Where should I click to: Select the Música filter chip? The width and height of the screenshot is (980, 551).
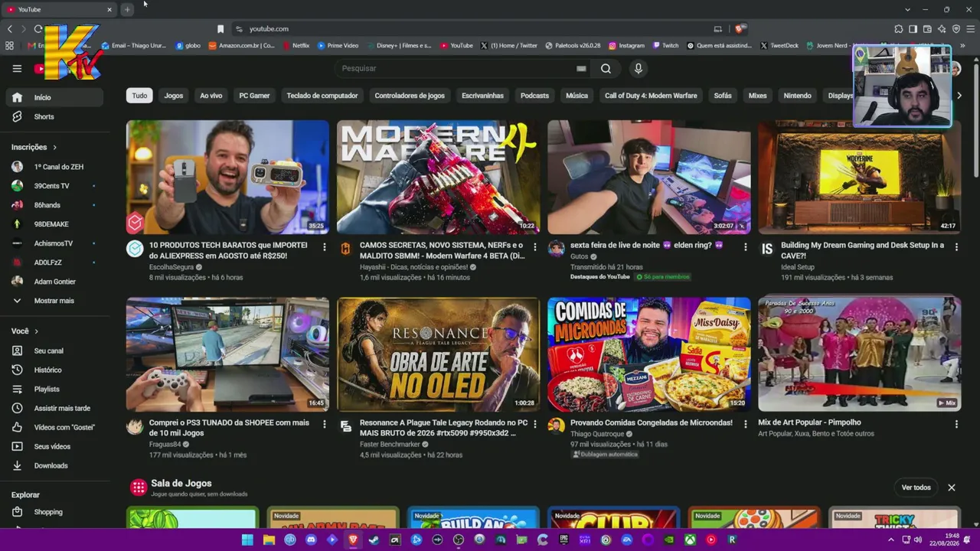[577, 96]
